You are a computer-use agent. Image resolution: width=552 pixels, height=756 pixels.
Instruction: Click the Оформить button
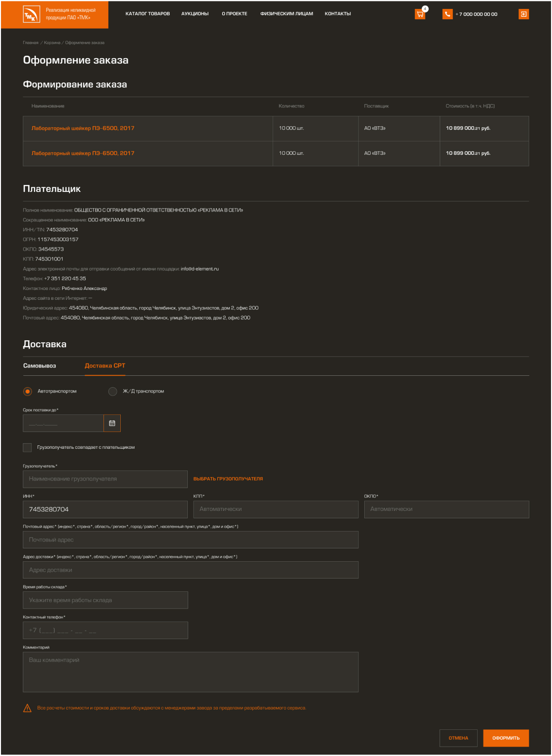(506, 738)
